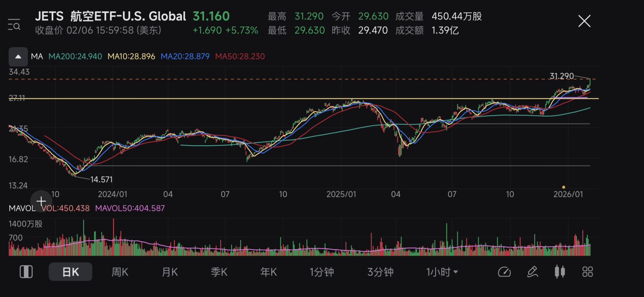Click the 2025/01 date axis label

tap(341, 194)
